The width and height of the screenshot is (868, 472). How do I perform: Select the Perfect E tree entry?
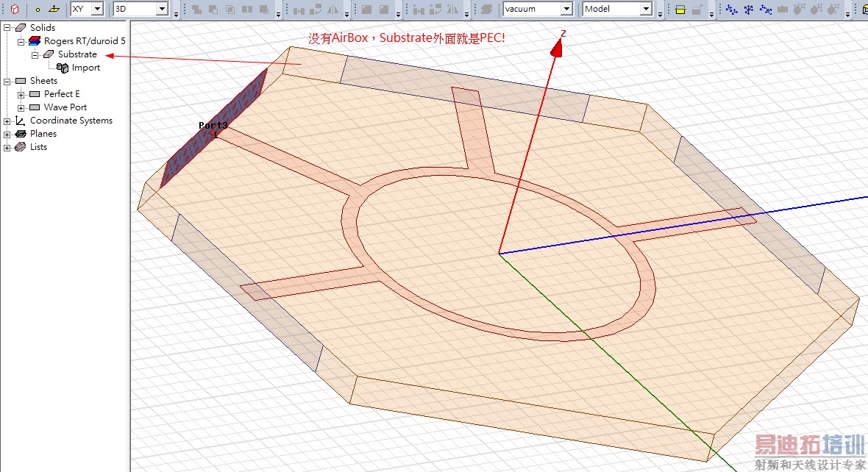(62, 94)
